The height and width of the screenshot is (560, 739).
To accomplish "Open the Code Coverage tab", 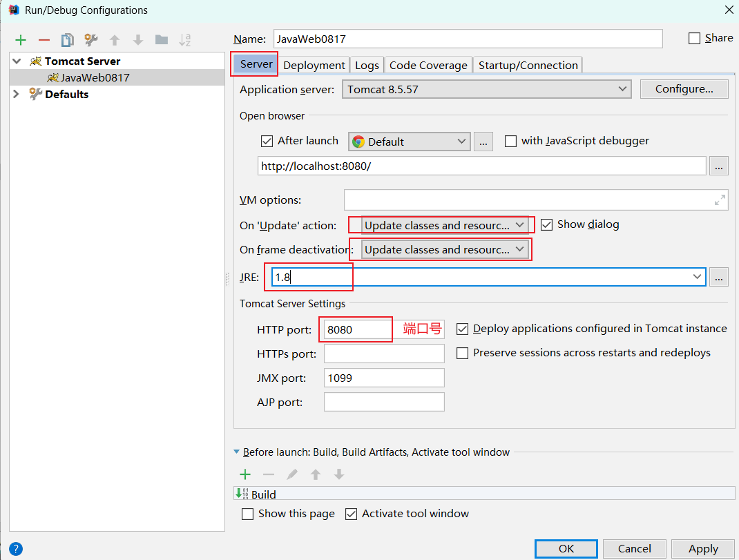I will click(x=428, y=65).
